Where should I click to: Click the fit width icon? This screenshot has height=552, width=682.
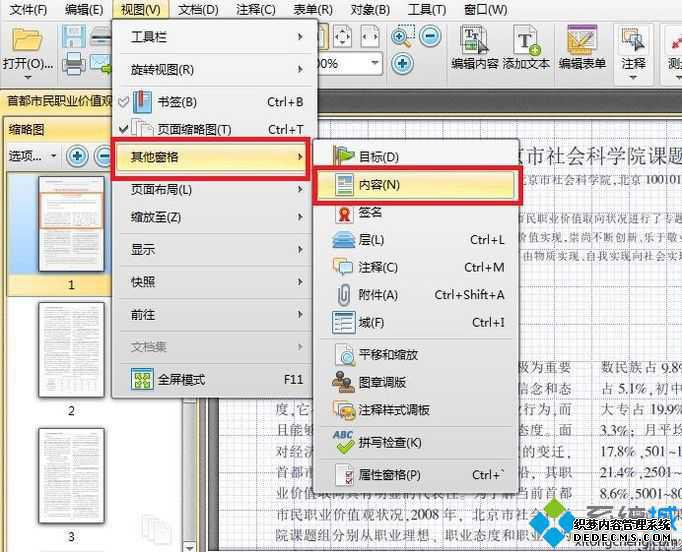point(370,36)
